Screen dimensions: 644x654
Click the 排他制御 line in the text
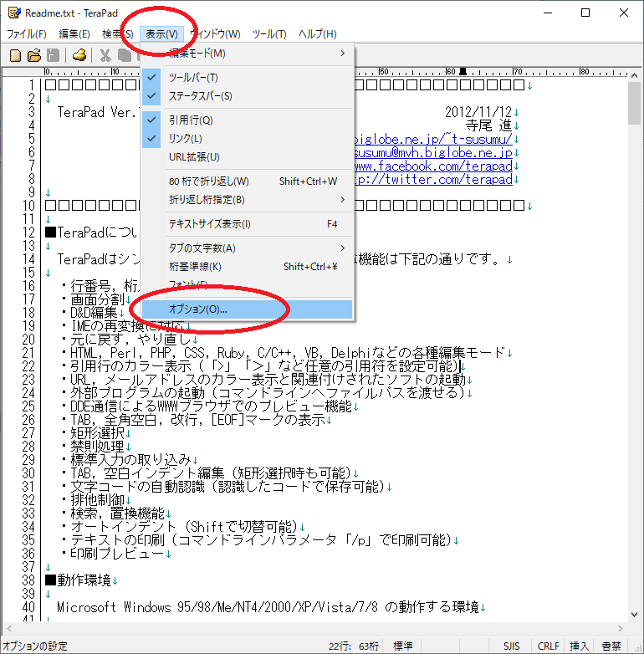tap(97, 499)
